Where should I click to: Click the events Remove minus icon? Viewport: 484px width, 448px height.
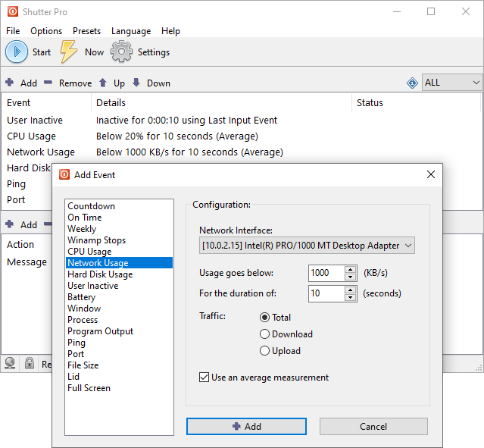[48, 82]
